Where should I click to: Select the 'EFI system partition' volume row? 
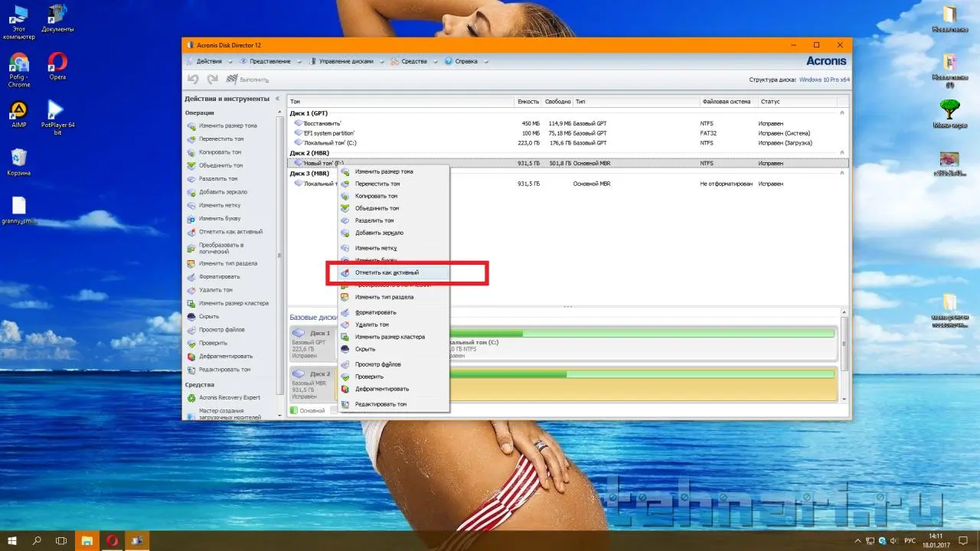pyautogui.click(x=567, y=133)
